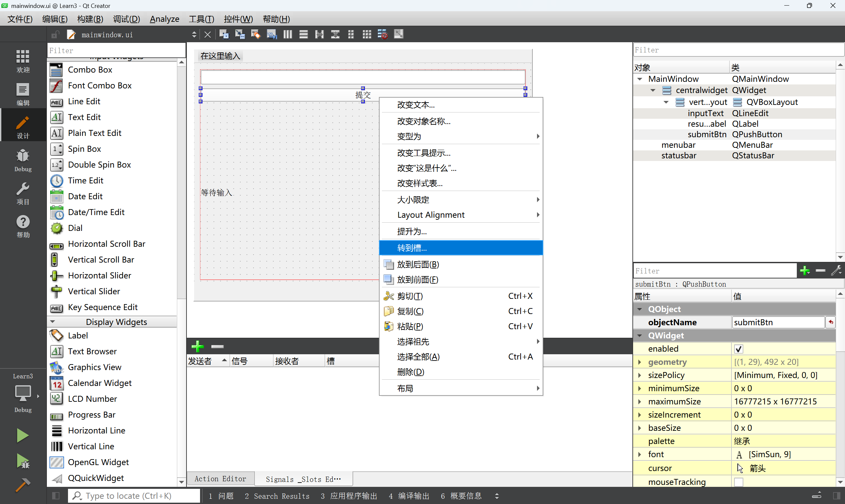Build the project with hammer icon
845x504 pixels.
click(22, 485)
